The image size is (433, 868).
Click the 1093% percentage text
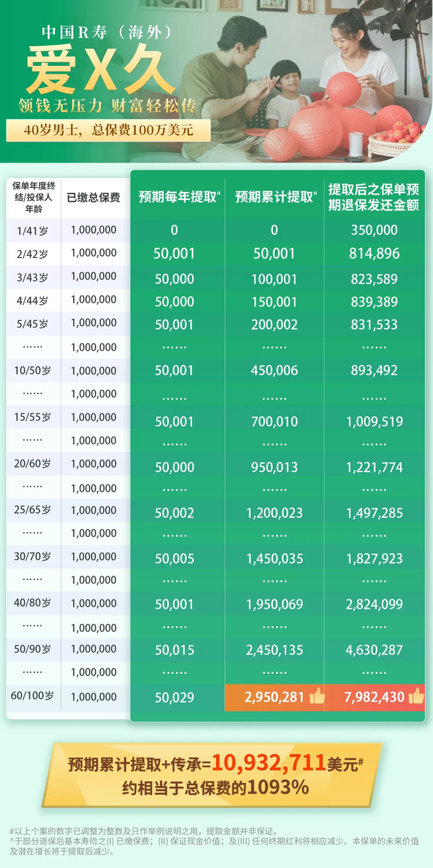278,788
